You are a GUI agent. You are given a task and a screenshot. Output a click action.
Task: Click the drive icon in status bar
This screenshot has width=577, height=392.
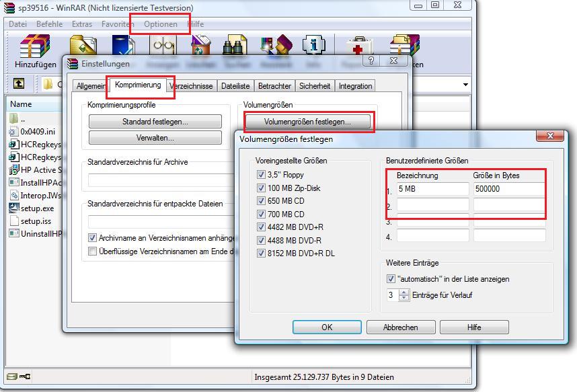pyautogui.click(x=12, y=377)
